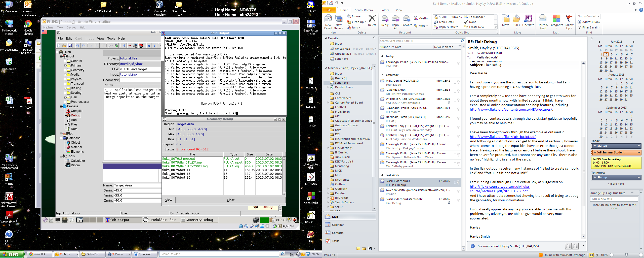
Task: Click the save floppy icon in flair toolbar
Action: click(x=70, y=46)
